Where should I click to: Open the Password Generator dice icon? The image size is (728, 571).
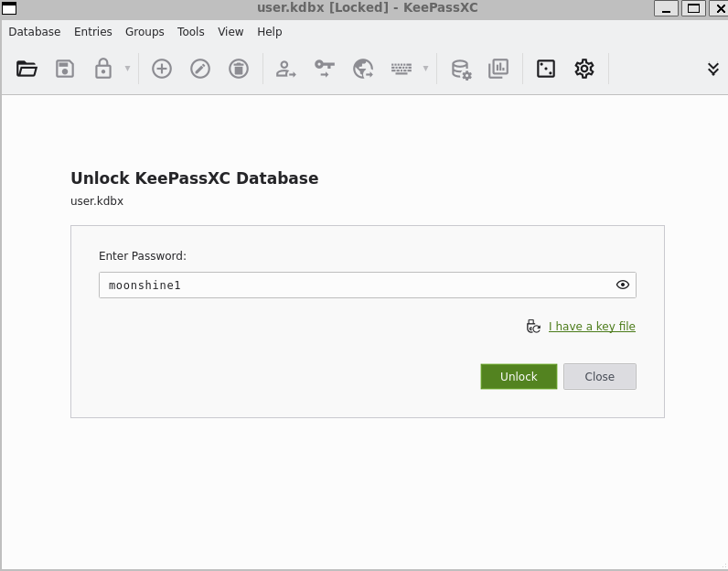click(x=546, y=69)
